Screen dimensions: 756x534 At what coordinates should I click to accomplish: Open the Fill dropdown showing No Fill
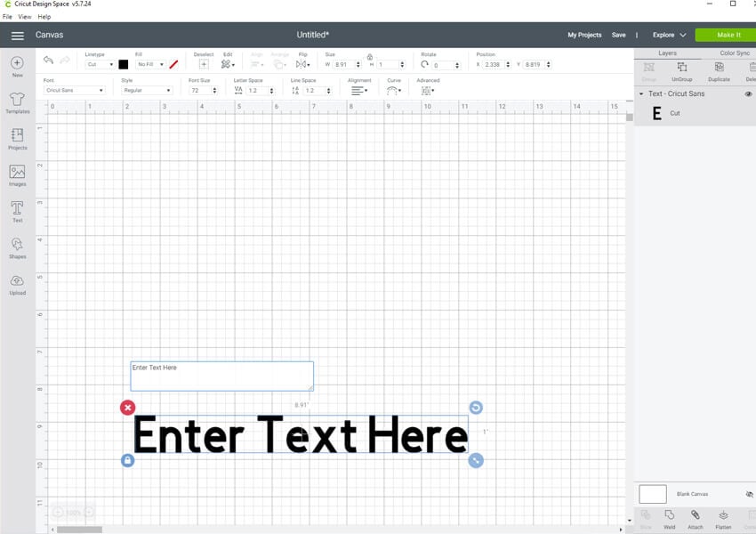(x=150, y=64)
